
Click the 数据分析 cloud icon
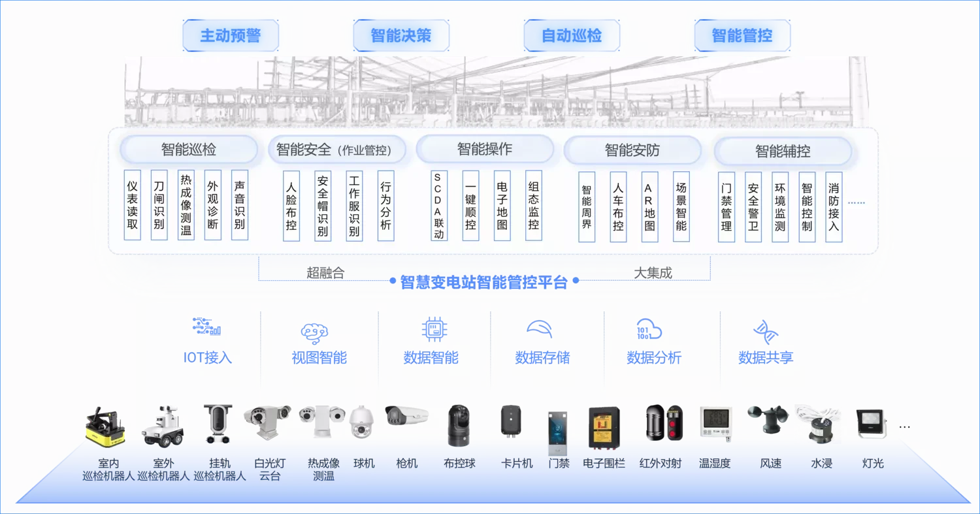(649, 330)
